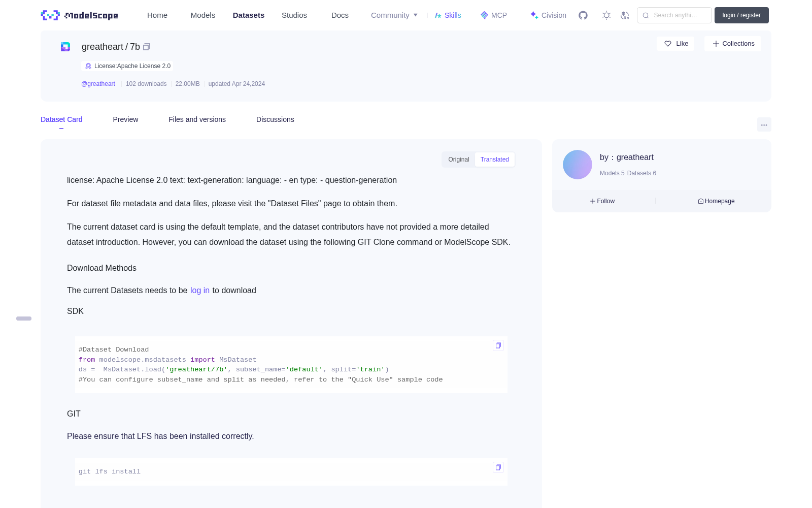Open the Files and versions tab
The width and height of the screenshot is (812, 508).
(x=197, y=119)
